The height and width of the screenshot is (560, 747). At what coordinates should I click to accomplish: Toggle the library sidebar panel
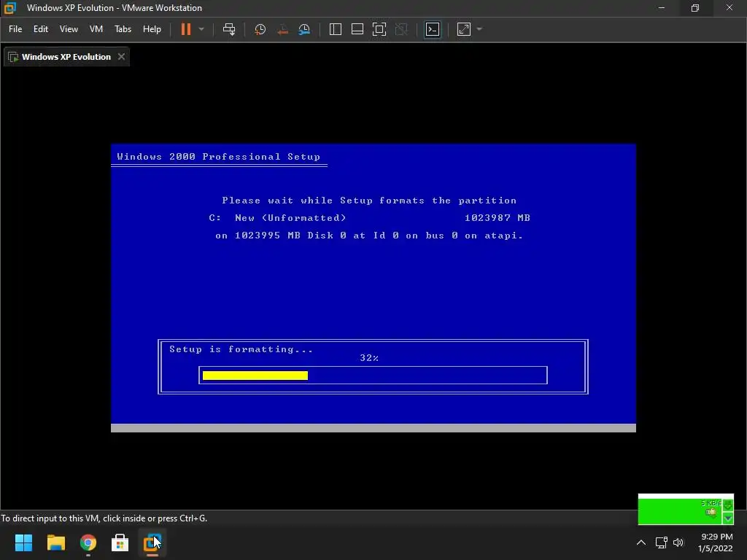(x=336, y=29)
